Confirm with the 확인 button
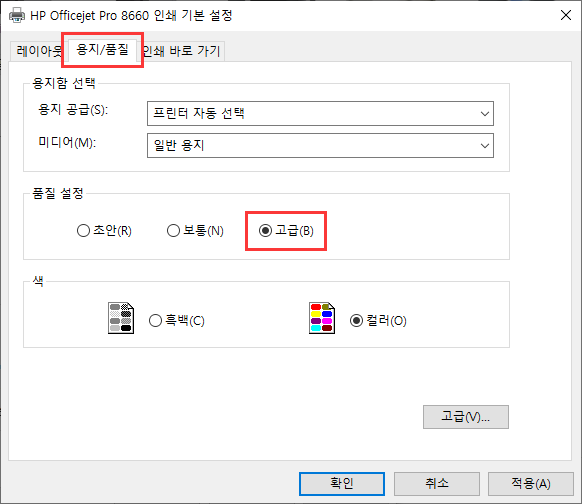The height and width of the screenshot is (504, 582). click(x=342, y=484)
